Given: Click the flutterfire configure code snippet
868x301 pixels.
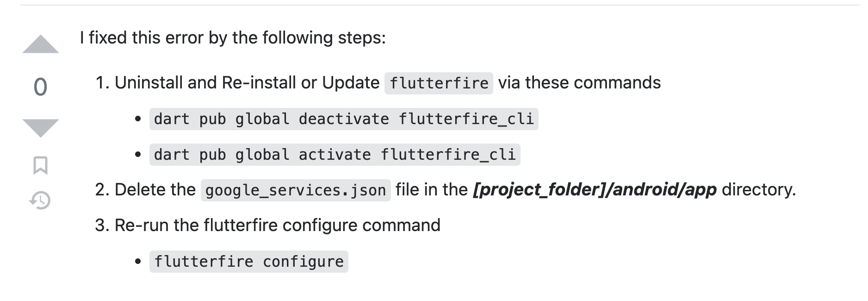Looking at the screenshot, I should 249,262.
